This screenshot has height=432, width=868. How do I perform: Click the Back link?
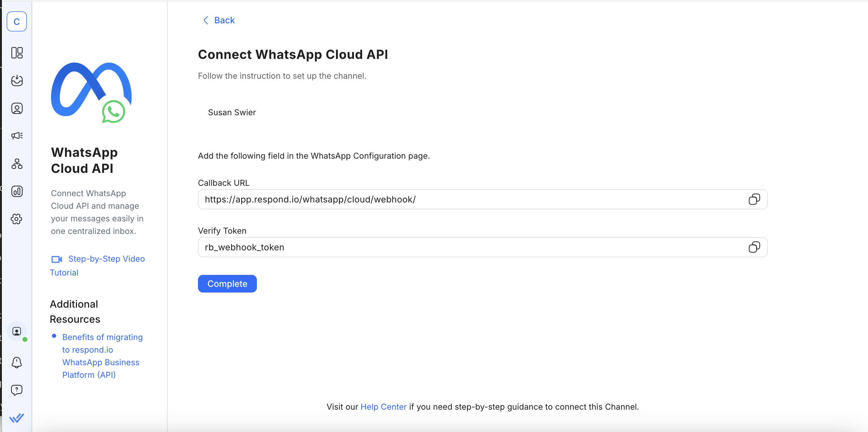point(218,20)
